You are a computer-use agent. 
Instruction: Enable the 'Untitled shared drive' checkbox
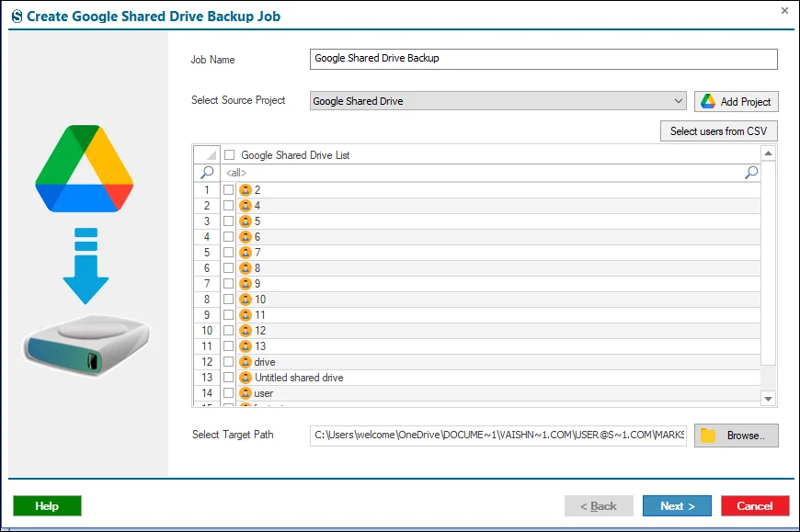coord(229,378)
